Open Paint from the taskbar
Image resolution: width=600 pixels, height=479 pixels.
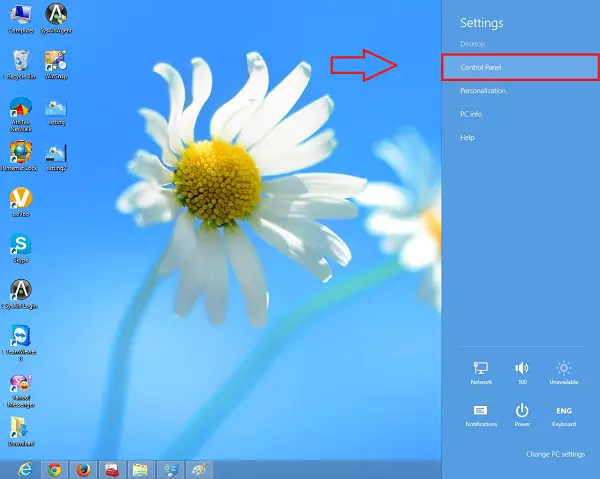[199, 469]
